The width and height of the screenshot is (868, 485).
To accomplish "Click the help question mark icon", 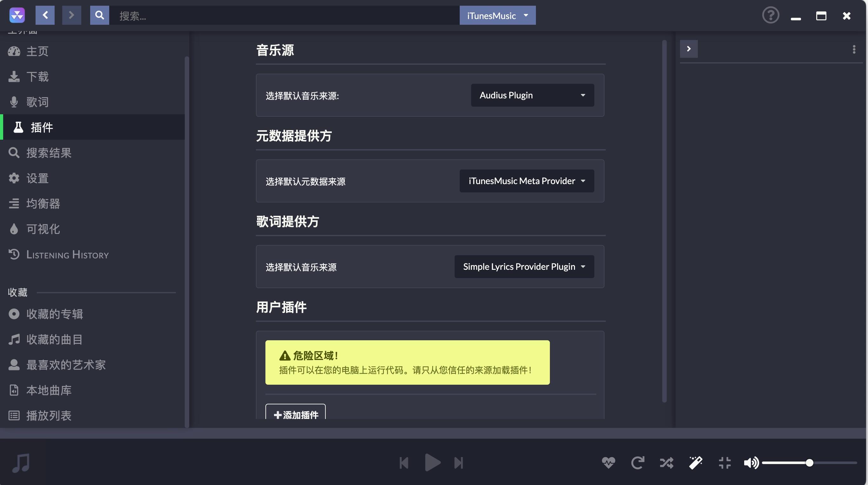I will pos(771,15).
